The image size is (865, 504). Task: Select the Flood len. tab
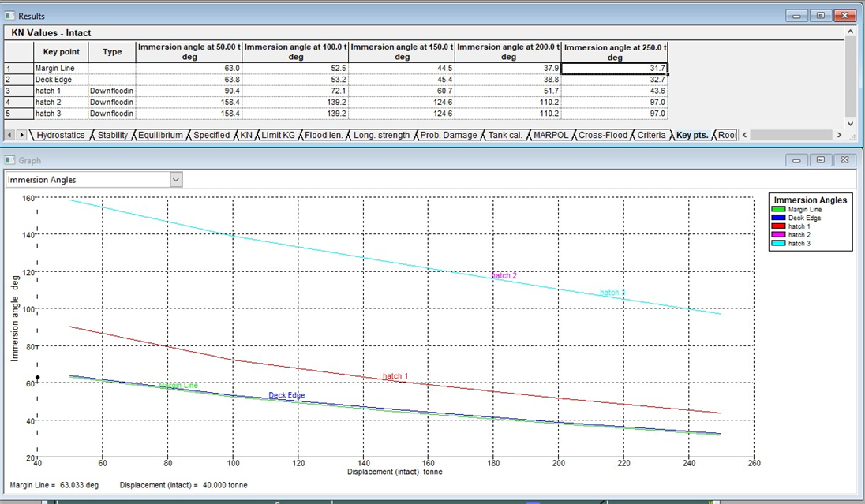324,135
